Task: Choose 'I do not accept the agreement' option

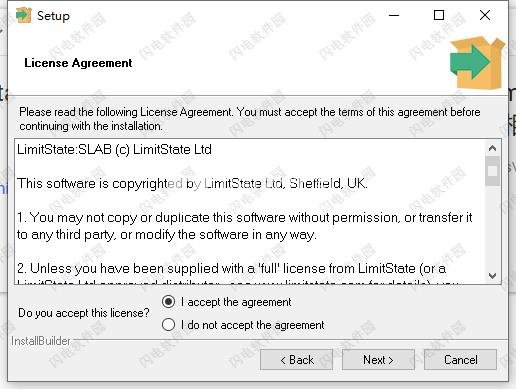Action: [168, 325]
